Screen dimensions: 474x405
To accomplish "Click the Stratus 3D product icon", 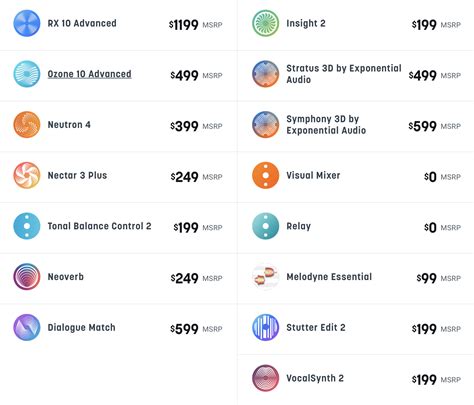I will [266, 74].
